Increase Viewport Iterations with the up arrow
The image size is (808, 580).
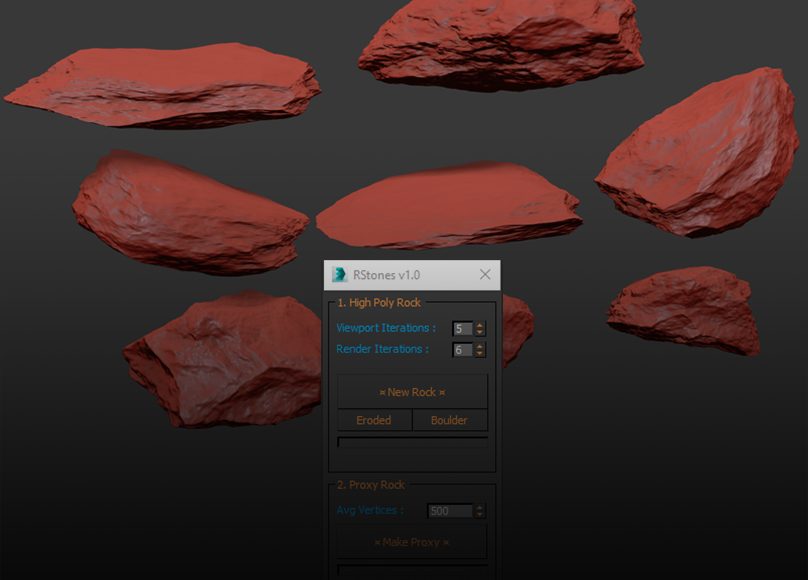(480, 325)
